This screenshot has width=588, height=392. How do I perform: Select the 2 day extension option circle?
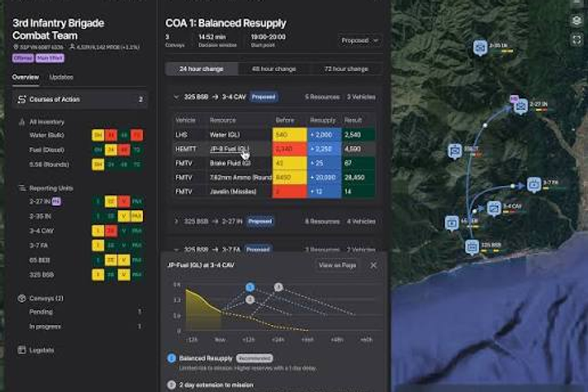click(171, 385)
